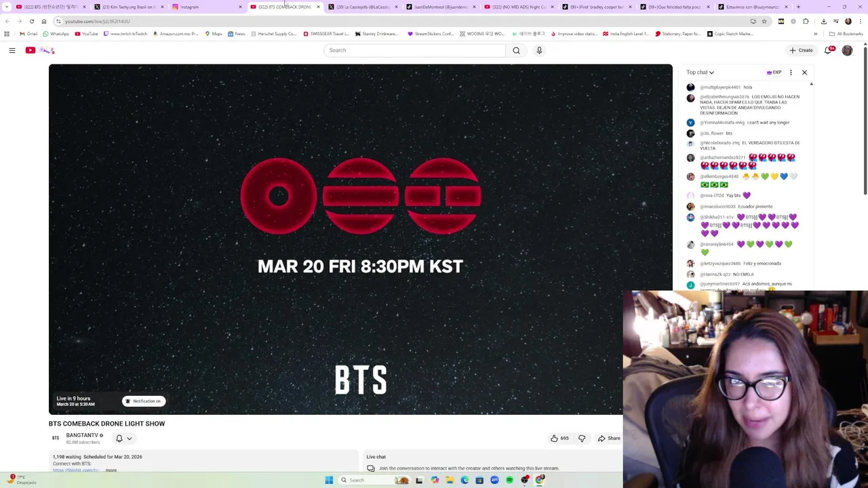868x488 pixels.
Task: Switch to NO MID ADS Night tab
Action: 519,7
